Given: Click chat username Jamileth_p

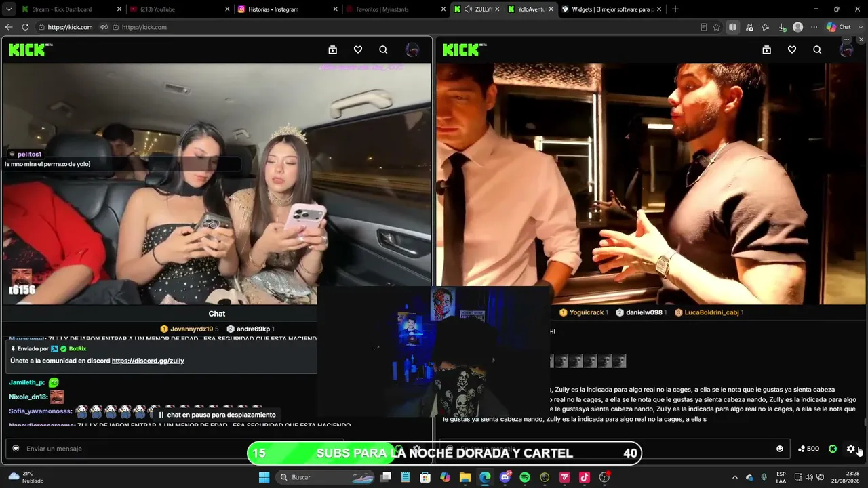Looking at the screenshot, I should point(26,382).
